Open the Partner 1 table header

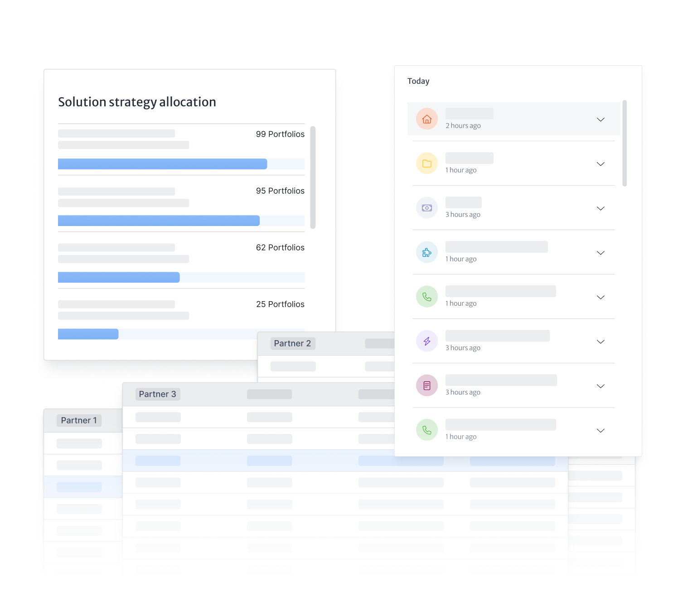point(79,420)
